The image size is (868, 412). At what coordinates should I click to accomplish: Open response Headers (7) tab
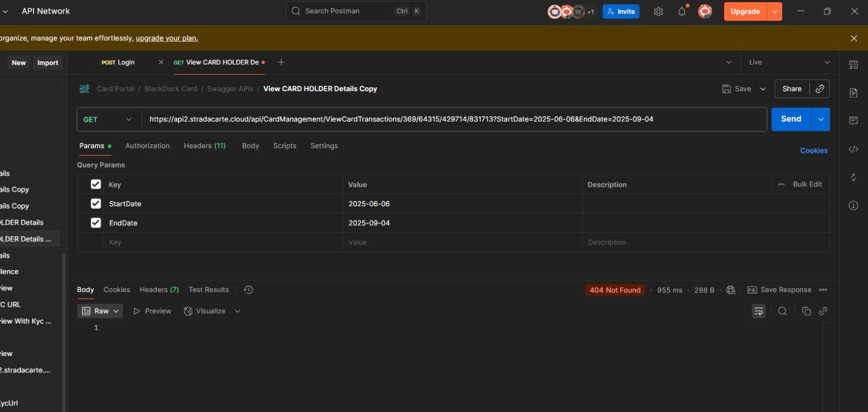click(159, 290)
